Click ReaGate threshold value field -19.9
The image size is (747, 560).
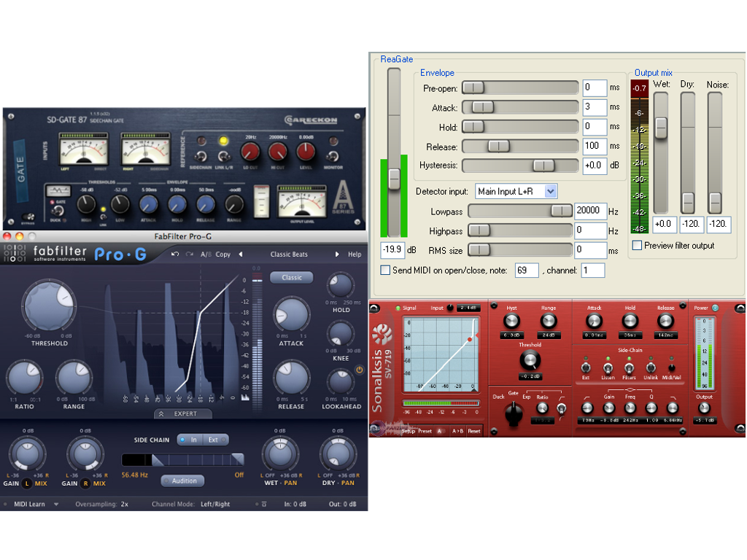[392, 249]
